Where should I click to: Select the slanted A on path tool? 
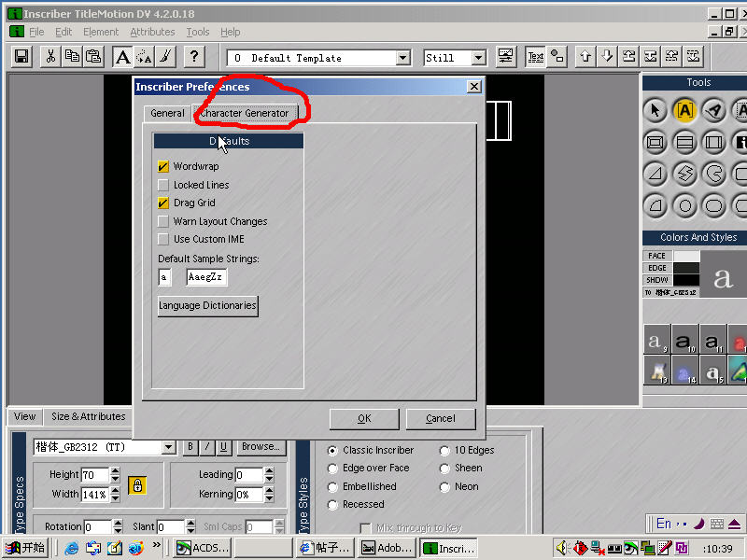pos(713,110)
